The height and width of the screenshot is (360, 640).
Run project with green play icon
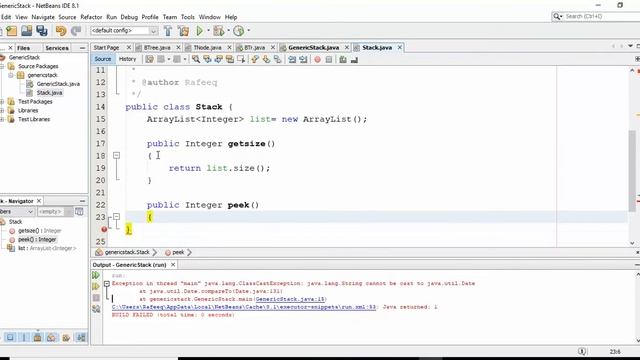(199, 31)
